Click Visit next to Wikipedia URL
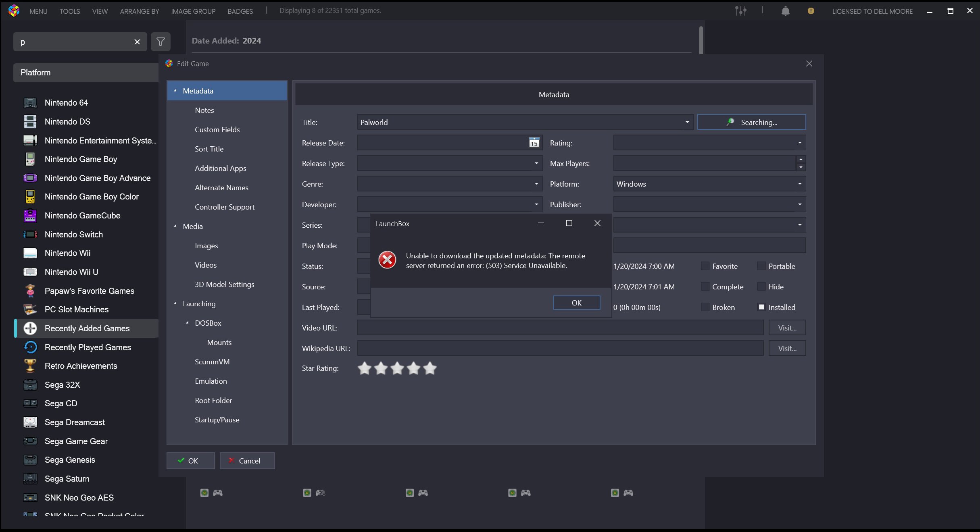Viewport: 980px width, 532px height. 787,348
